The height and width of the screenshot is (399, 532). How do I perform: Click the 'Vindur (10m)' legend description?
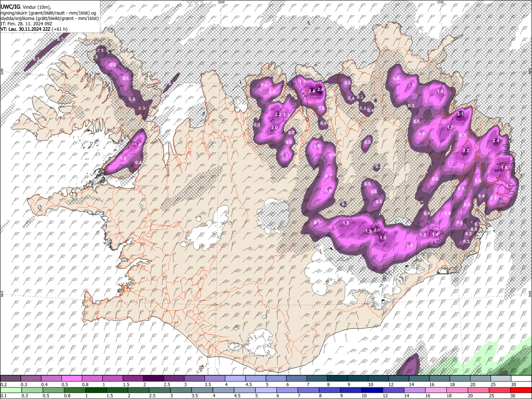(36, 7)
